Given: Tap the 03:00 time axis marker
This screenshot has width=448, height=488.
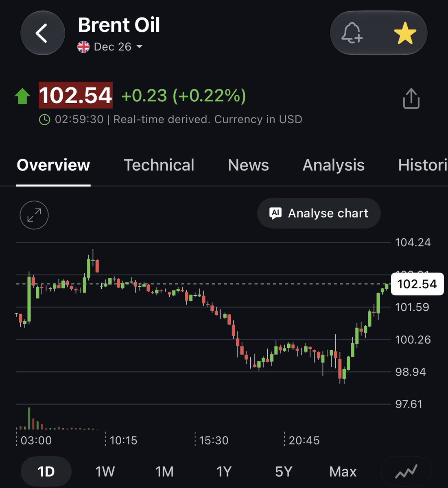Looking at the screenshot, I should 36,440.
